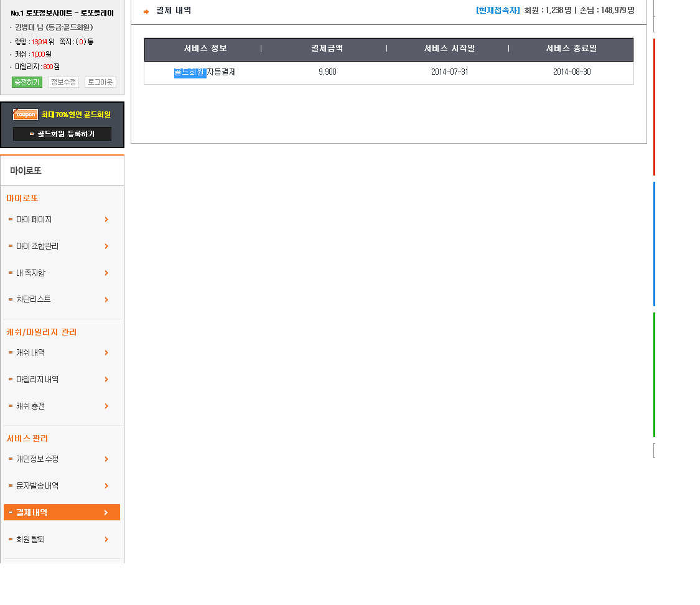Click the 충전하기 green button
The height and width of the screenshot is (605, 700).
coord(27,82)
